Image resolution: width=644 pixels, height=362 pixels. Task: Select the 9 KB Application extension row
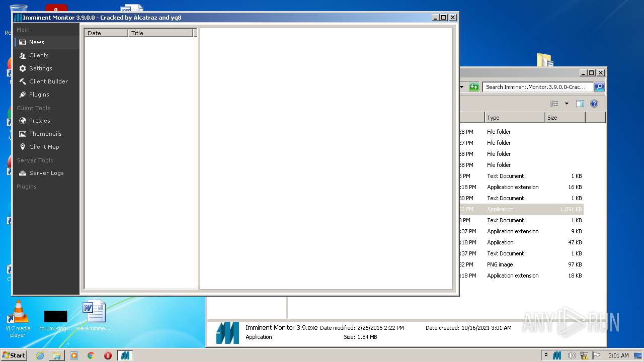pyautogui.click(x=521, y=231)
